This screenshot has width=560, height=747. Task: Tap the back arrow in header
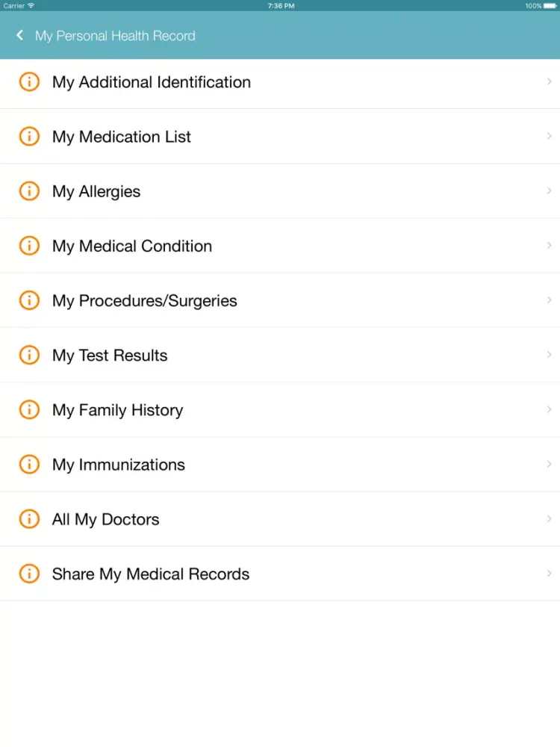point(19,35)
